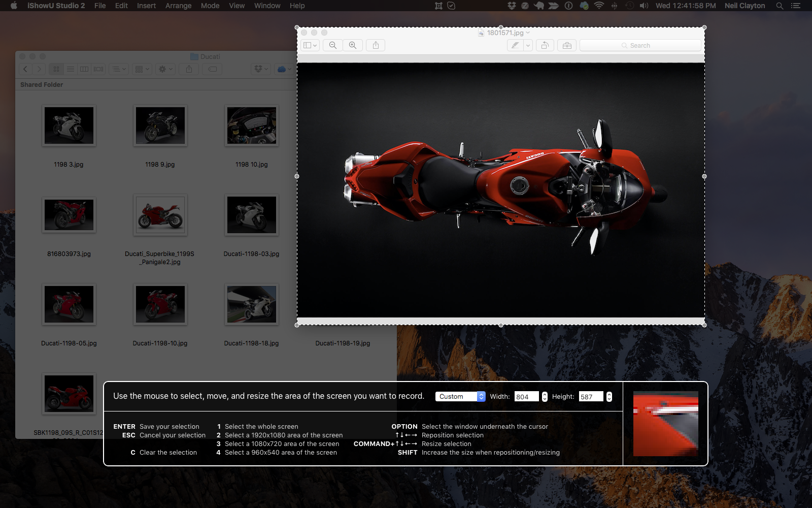Switch Finder to column view
Image resolution: width=812 pixels, height=508 pixels.
[x=84, y=69]
